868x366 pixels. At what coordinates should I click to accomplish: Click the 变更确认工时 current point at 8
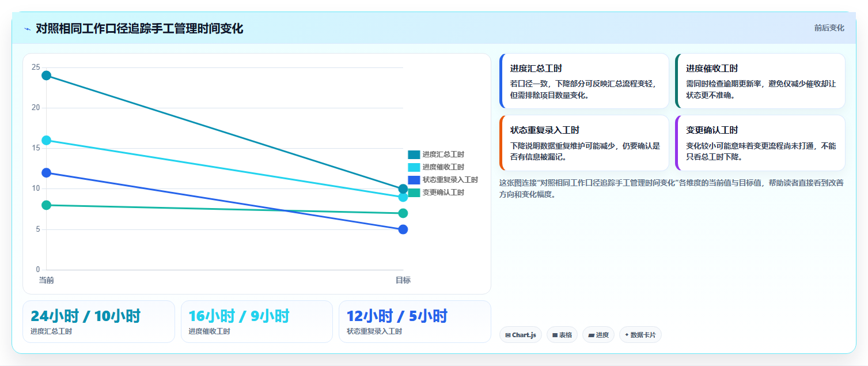tap(47, 205)
